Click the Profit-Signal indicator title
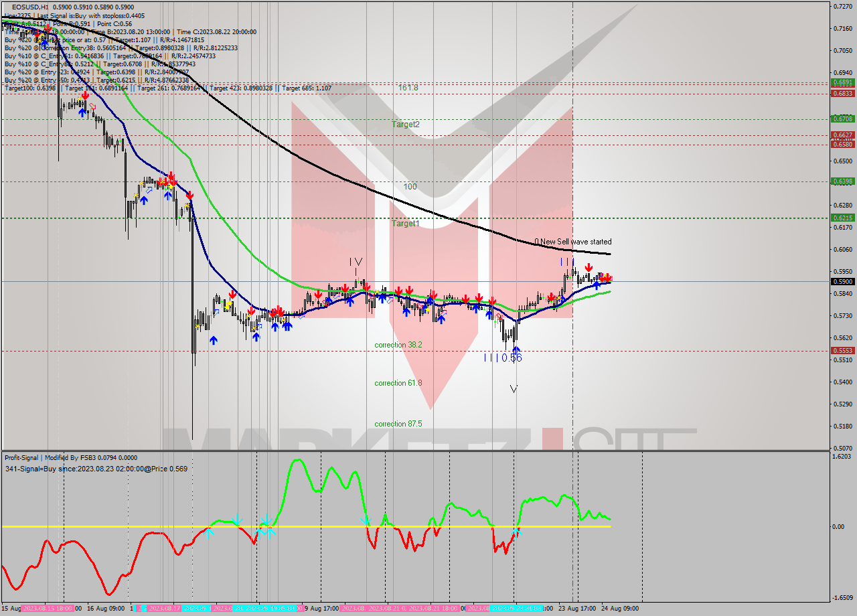Viewport: 857px width, 616px height. click(x=71, y=457)
